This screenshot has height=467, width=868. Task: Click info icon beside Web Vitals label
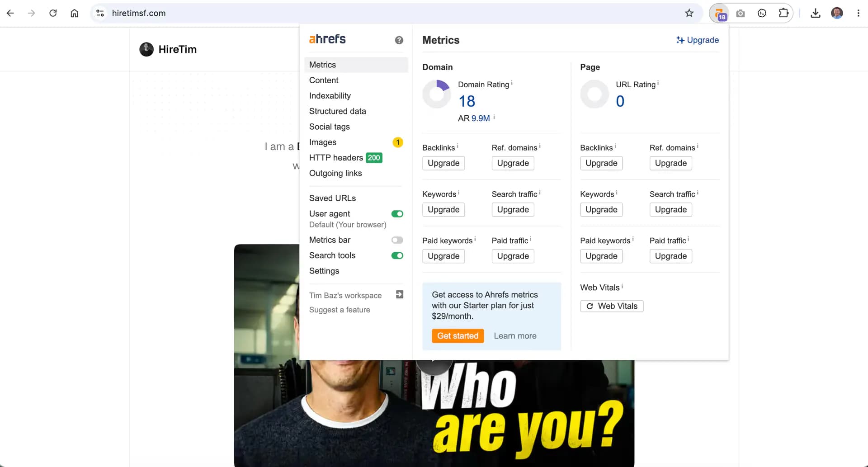[x=622, y=287]
